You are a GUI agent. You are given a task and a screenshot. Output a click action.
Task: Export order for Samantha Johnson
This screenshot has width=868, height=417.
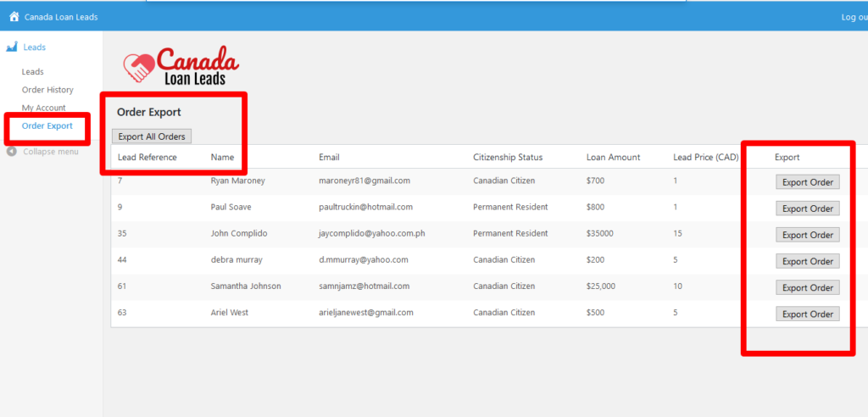point(807,287)
